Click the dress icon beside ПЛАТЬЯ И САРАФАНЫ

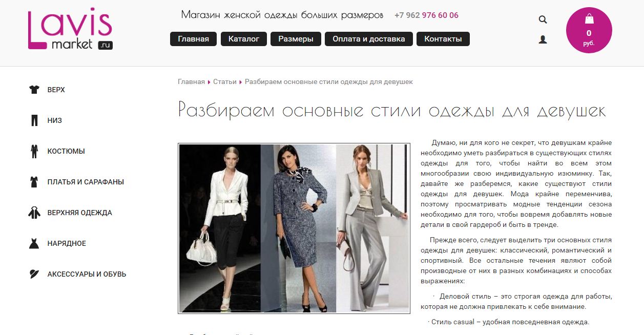34,182
